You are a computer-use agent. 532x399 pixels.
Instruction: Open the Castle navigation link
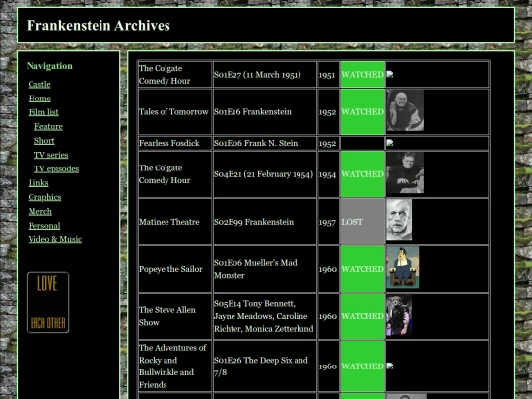(39, 84)
